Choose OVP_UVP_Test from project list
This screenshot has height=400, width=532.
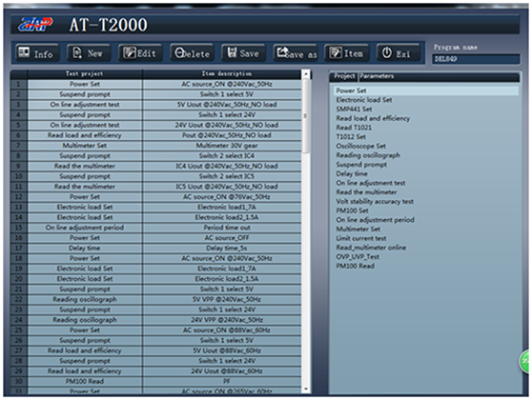click(x=358, y=256)
